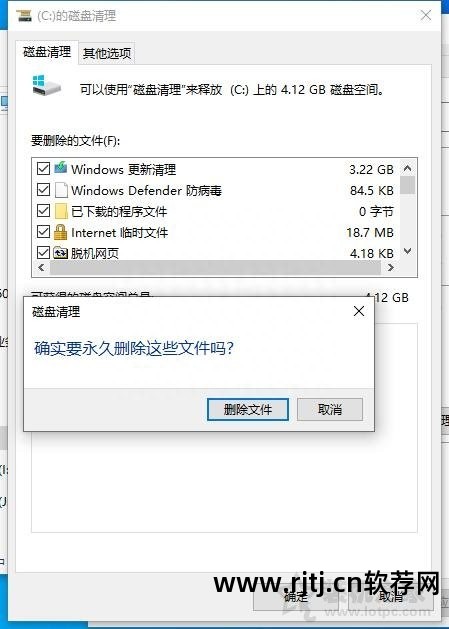Screen dimensions: 449x629
Task: Click 取消 in the confirmation dialog
Action: click(x=330, y=410)
